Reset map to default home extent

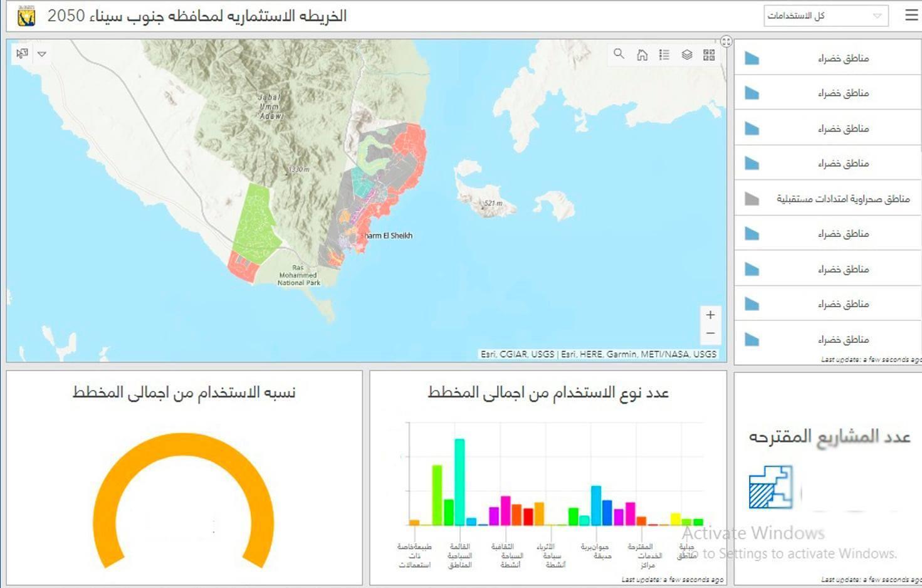click(x=642, y=55)
